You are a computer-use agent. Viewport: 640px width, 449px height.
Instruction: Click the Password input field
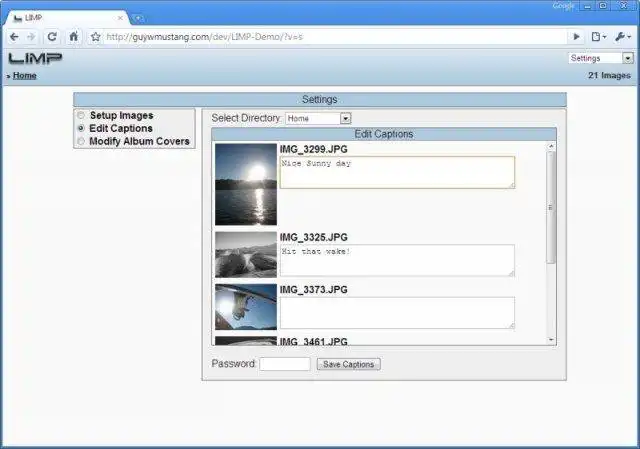[285, 364]
